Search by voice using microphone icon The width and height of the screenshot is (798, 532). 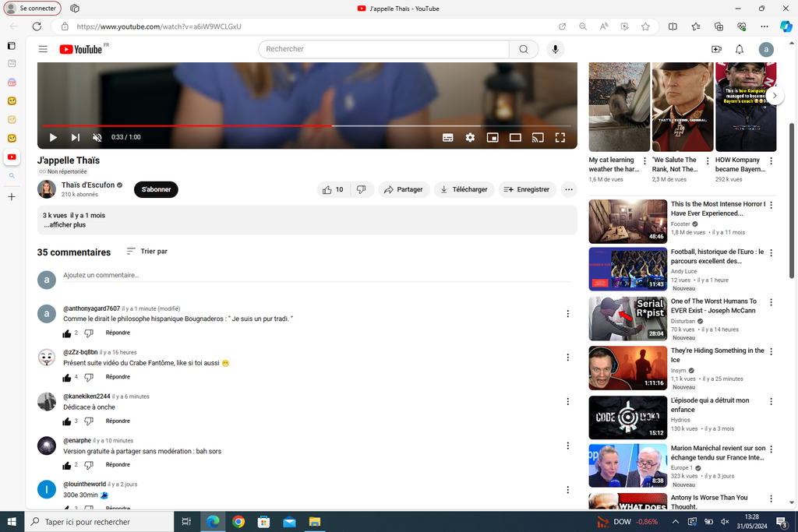click(x=555, y=49)
